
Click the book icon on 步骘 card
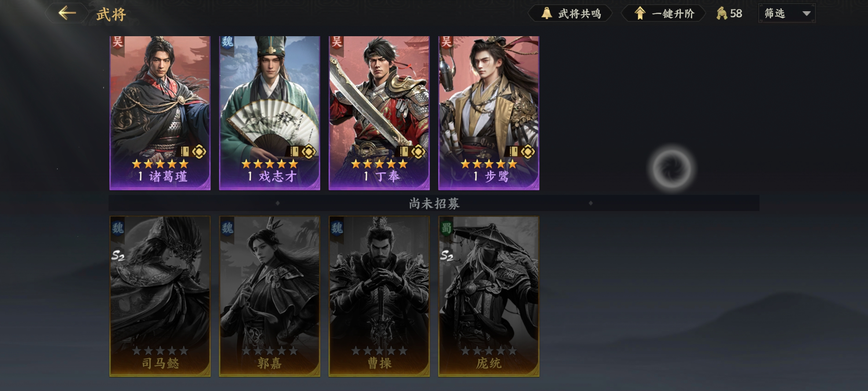pos(514,151)
